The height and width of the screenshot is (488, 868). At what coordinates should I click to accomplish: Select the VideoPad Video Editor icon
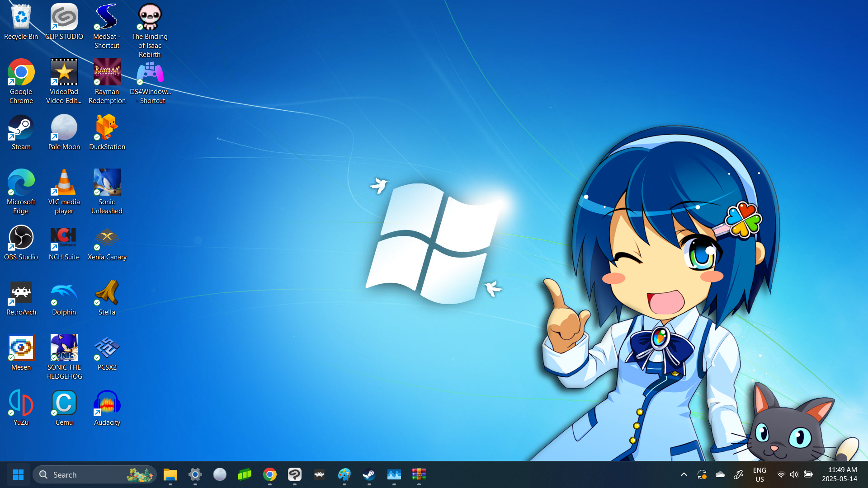click(x=64, y=82)
